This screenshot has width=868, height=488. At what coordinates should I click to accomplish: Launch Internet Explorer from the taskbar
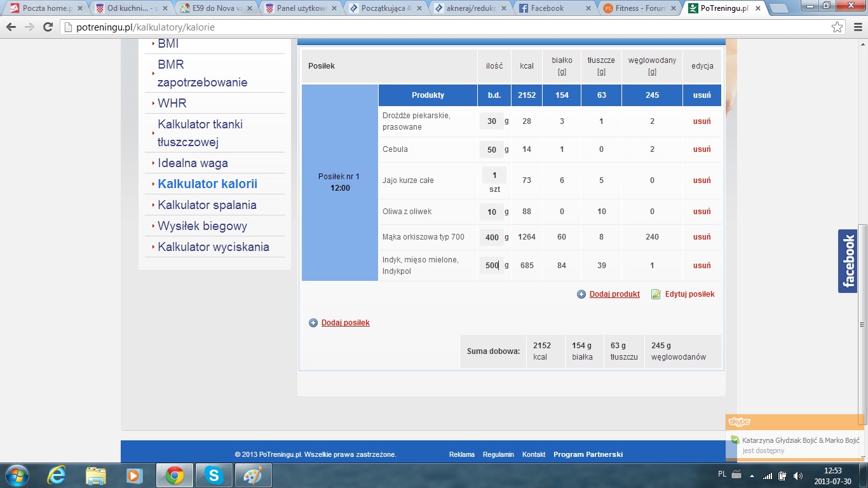point(57,475)
